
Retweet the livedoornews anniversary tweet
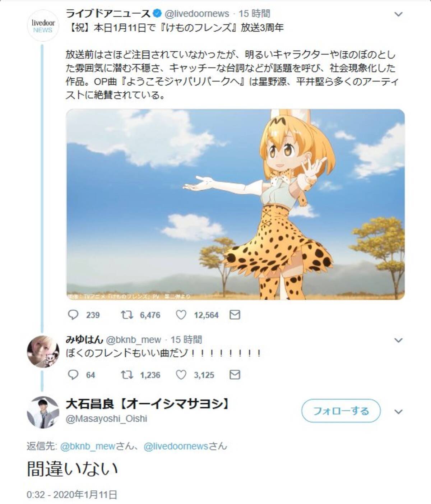126,315
